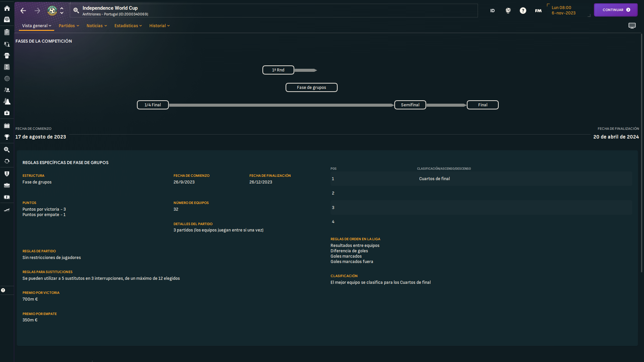This screenshot has height=362, width=644.
Task: Open the Transfers circular arrows sidebar icon
Action: pyautogui.click(x=7, y=161)
